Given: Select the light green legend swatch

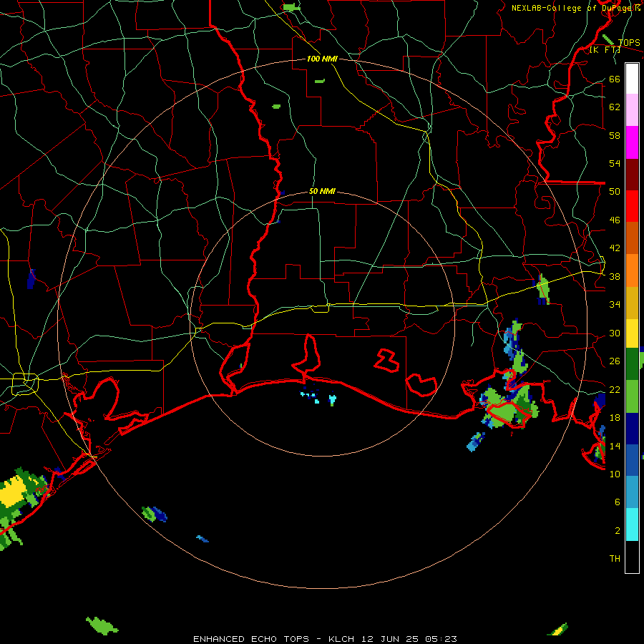Looking at the screenshot, I should 632,396.
